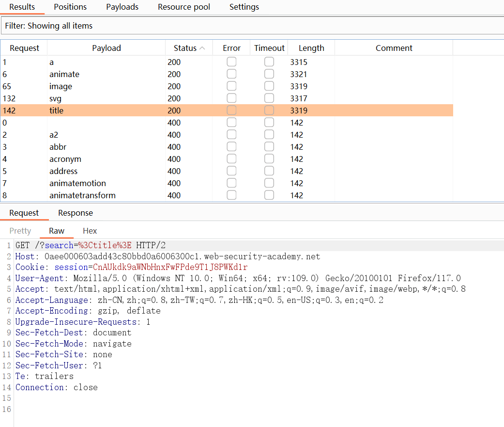Sort results by Payload column header
Screen dimensions: 504x427
107,48
